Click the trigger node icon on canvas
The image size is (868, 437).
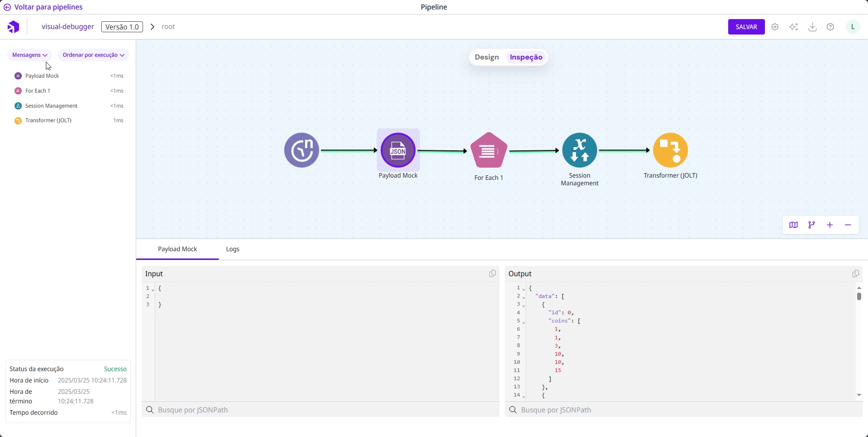coord(301,150)
